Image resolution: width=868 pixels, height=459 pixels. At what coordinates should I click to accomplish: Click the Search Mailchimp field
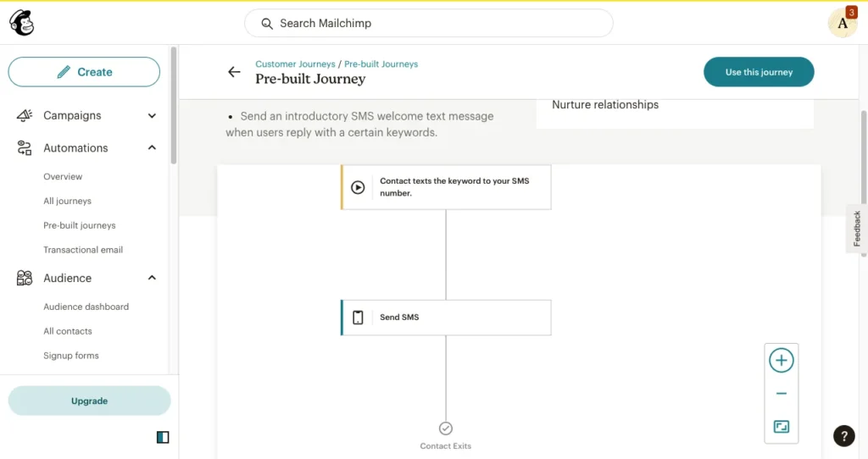pyautogui.click(x=428, y=23)
